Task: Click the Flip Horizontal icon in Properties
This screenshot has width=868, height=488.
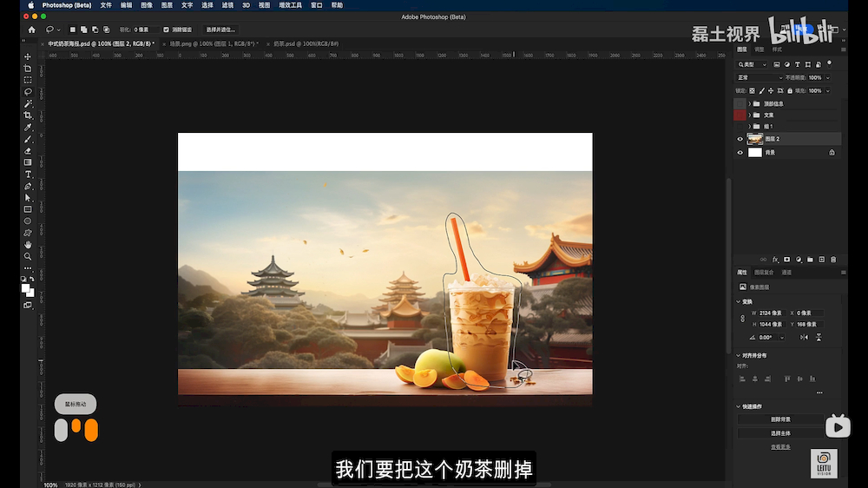Action: (804, 337)
